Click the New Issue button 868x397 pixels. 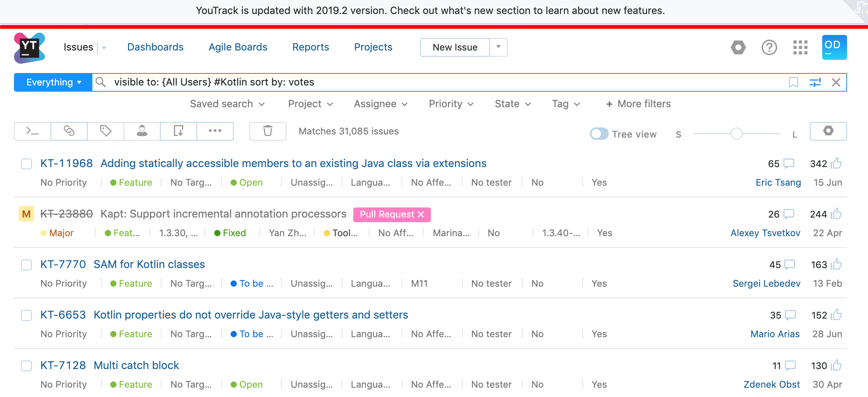tap(455, 47)
